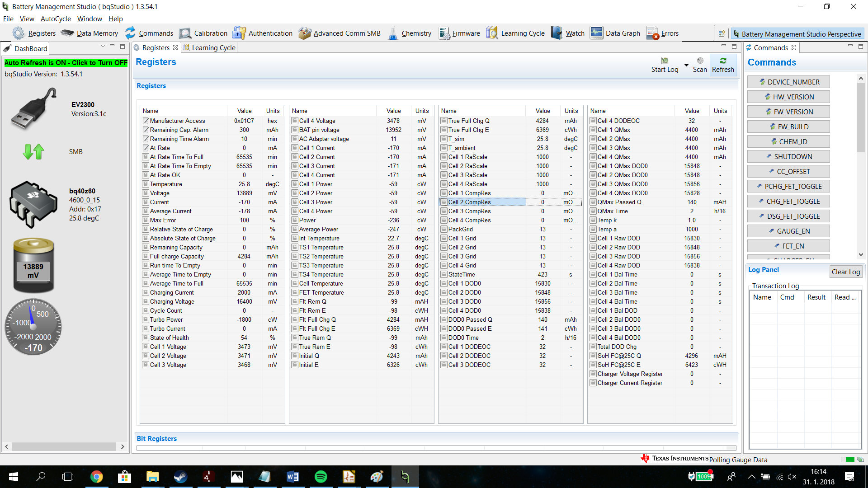
Task: Open Word from the taskbar
Action: [292, 476]
